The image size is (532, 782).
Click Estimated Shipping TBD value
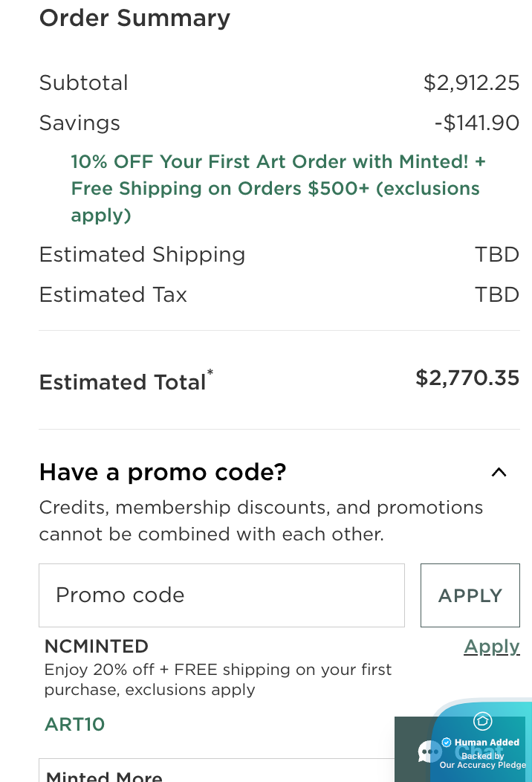[496, 254]
